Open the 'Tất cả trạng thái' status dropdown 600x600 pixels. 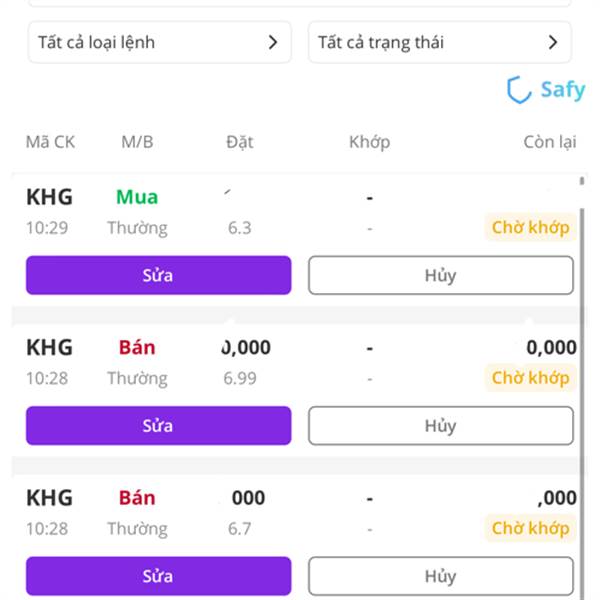(440, 42)
